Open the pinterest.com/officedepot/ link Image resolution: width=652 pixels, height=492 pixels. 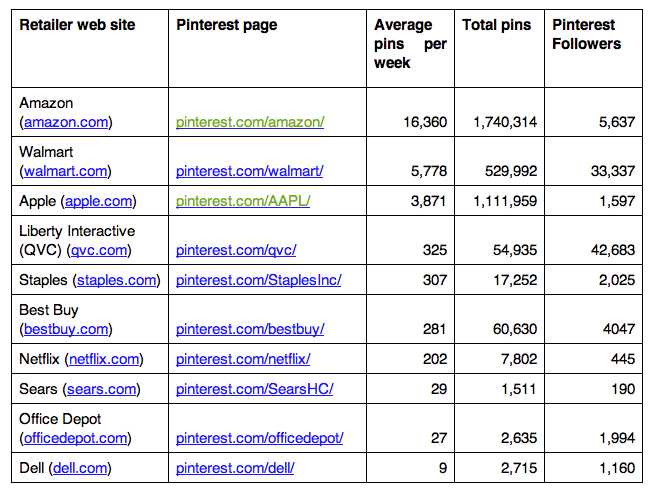pyautogui.click(x=260, y=437)
